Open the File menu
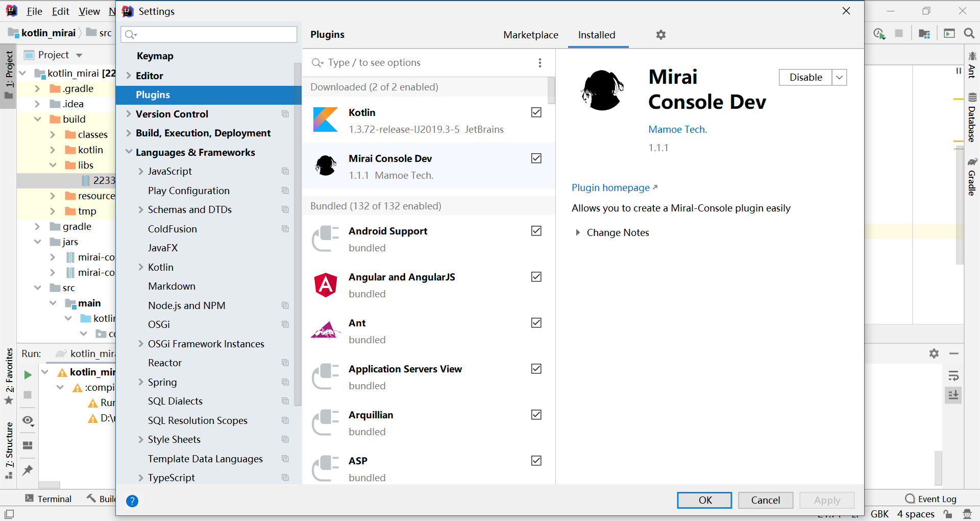980x521 pixels. point(34,11)
